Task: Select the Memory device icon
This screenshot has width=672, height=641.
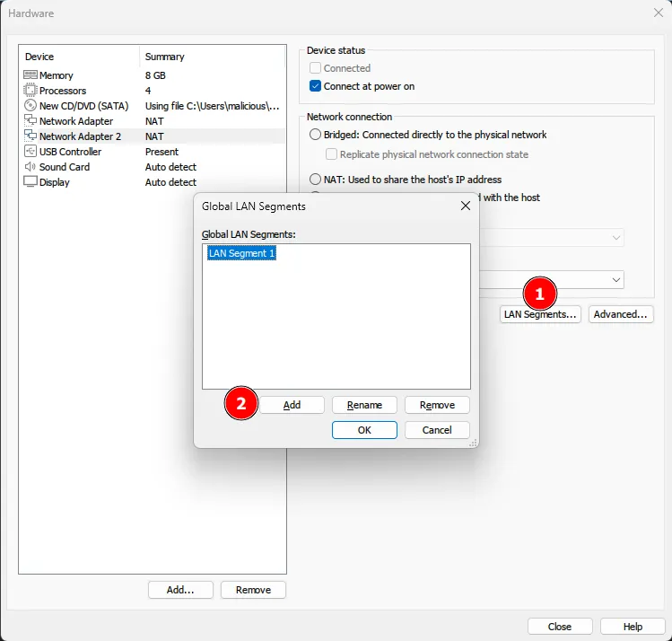Action: [31, 75]
